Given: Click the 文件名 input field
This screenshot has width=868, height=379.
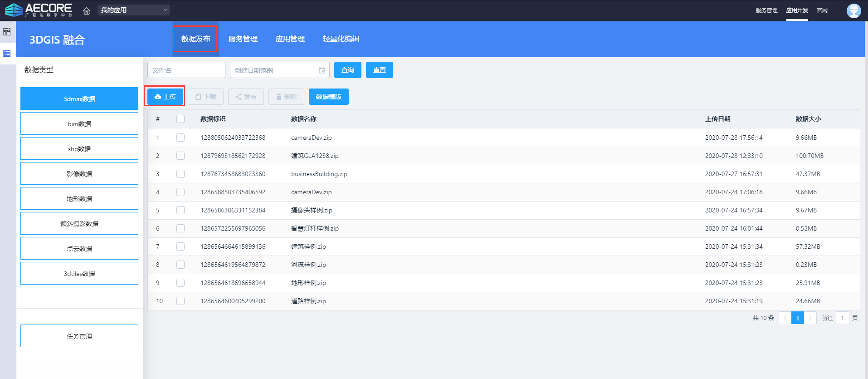Looking at the screenshot, I should (x=186, y=70).
